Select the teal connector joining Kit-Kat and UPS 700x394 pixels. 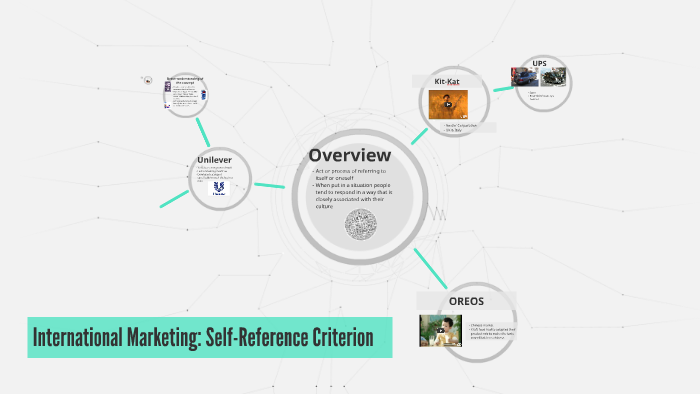[504, 89]
